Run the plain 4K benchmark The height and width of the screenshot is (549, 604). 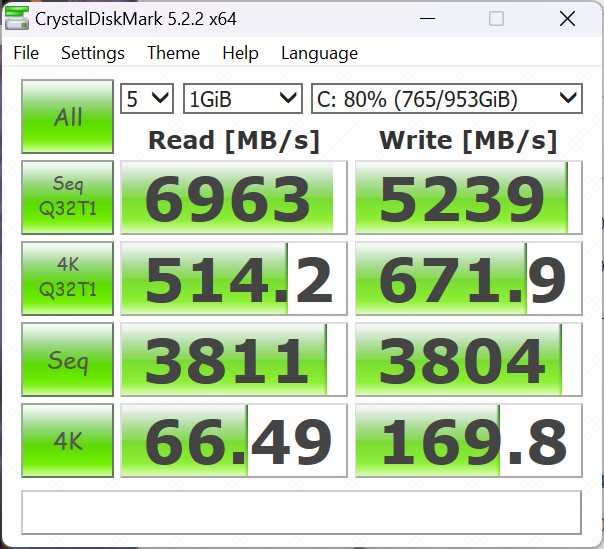click(67, 440)
